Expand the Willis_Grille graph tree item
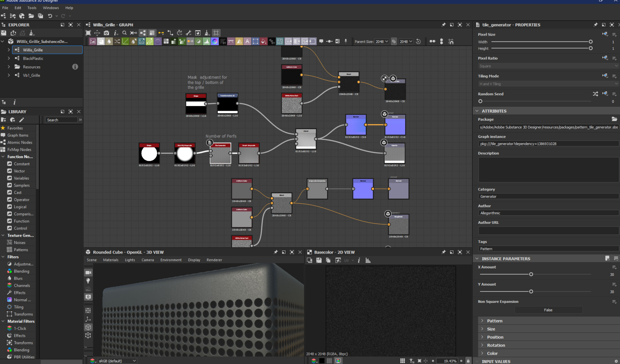 (x=9, y=50)
